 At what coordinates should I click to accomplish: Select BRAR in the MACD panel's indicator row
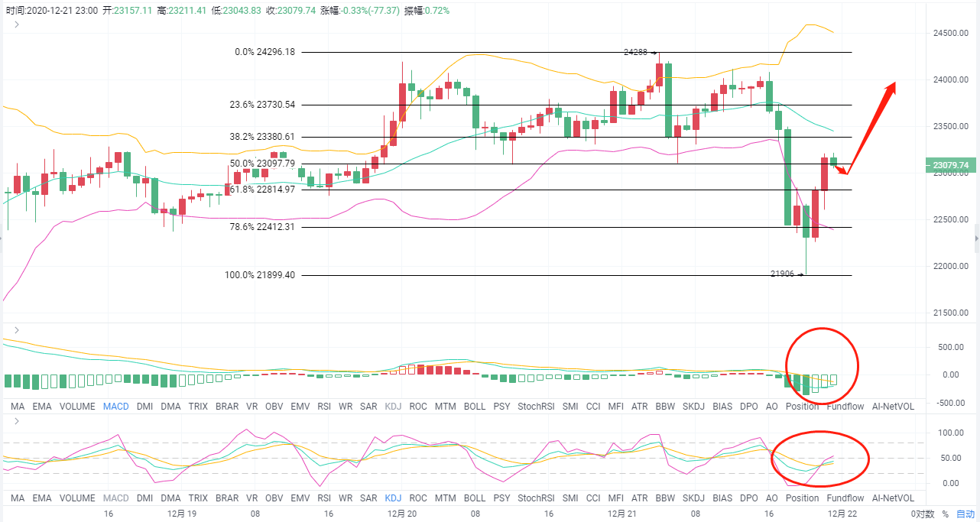(227, 407)
